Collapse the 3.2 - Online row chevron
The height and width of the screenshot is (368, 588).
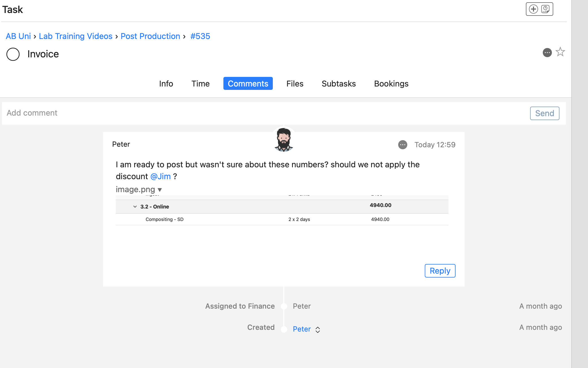pyautogui.click(x=135, y=207)
